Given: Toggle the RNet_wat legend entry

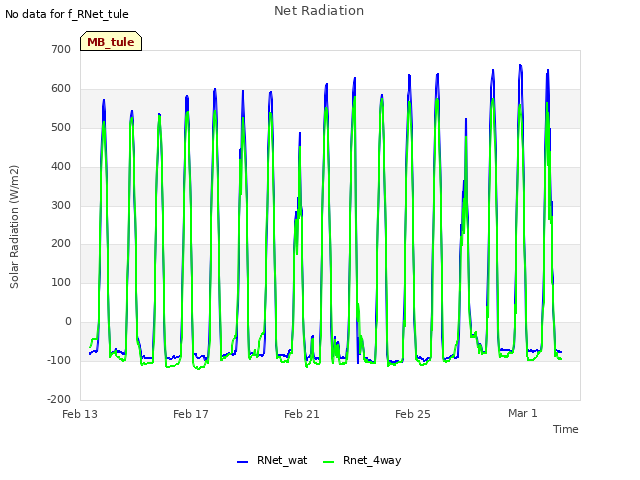Looking at the screenshot, I should click(272, 461).
